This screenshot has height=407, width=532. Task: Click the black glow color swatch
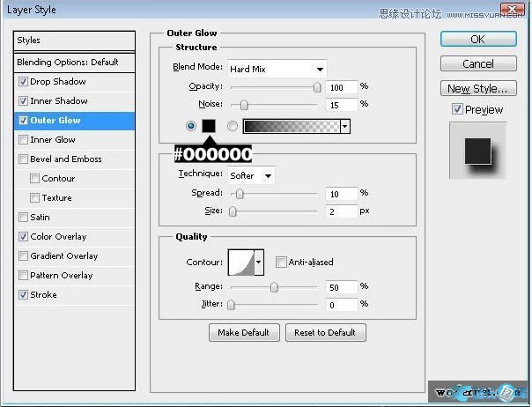tap(209, 126)
